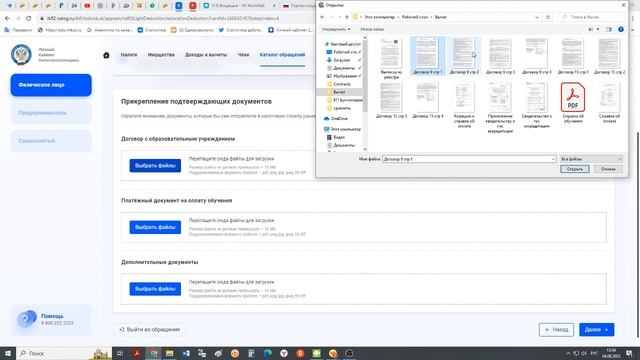Image resolution: width=640 pixels, height=360 pixels.
Task: Select Договор 15 стр 1 file thumbnail
Action: coord(573,56)
